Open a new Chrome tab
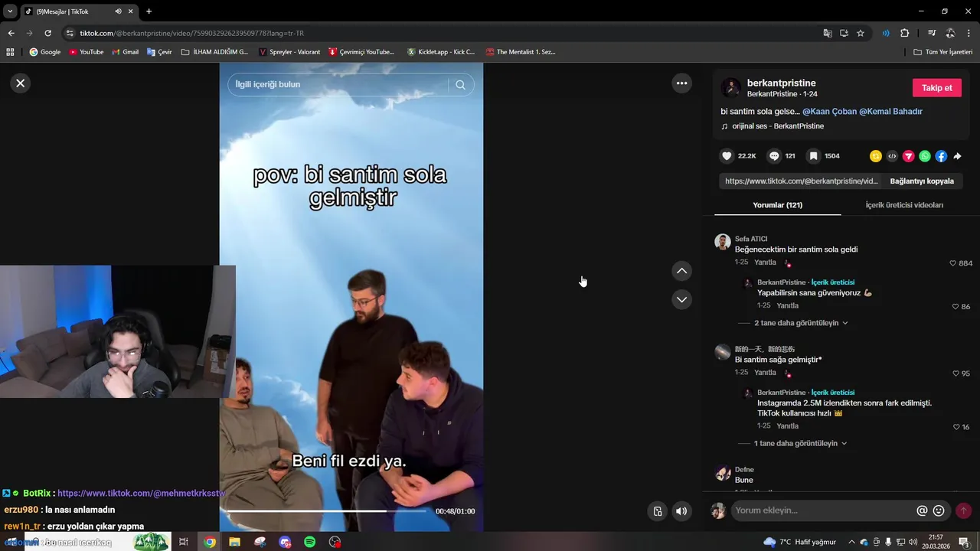 pos(149,11)
